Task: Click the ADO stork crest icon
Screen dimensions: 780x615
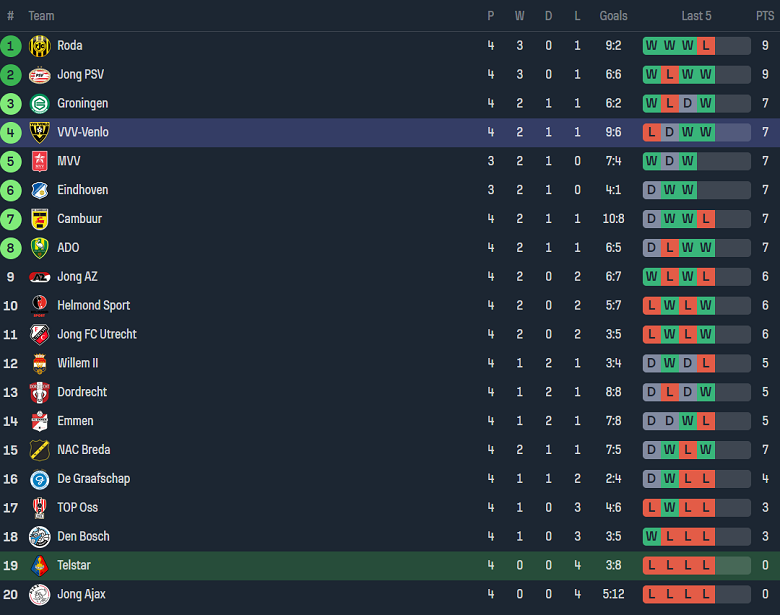Action: coord(39,248)
